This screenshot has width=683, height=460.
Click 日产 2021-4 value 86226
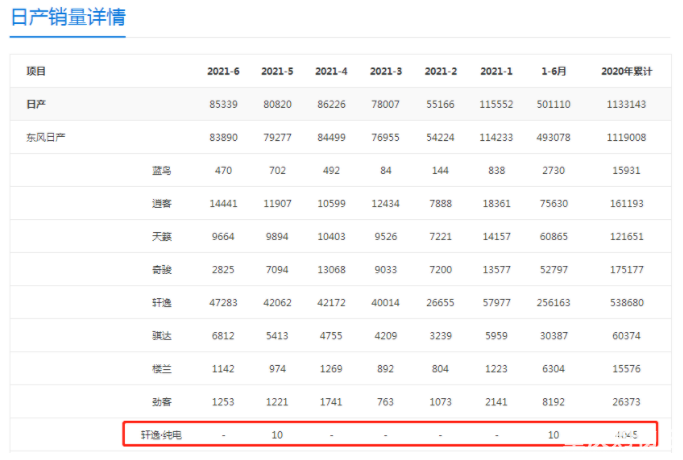click(x=331, y=104)
